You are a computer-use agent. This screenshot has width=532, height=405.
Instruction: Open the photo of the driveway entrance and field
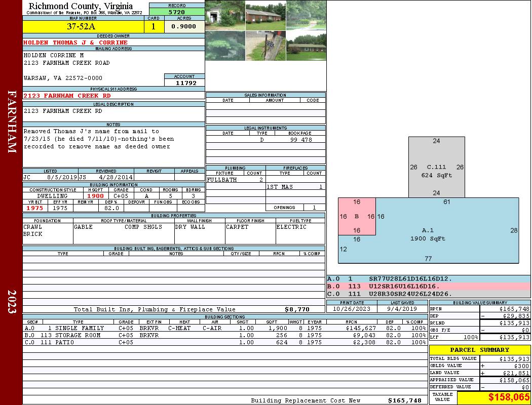pos(306,15)
